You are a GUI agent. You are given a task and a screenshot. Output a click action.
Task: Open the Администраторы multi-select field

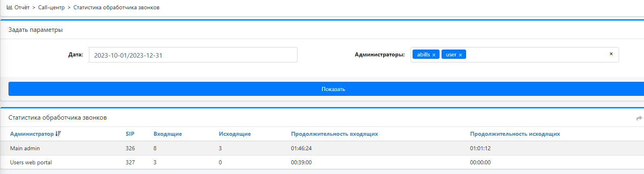pyautogui.click(x=535, y=55)
